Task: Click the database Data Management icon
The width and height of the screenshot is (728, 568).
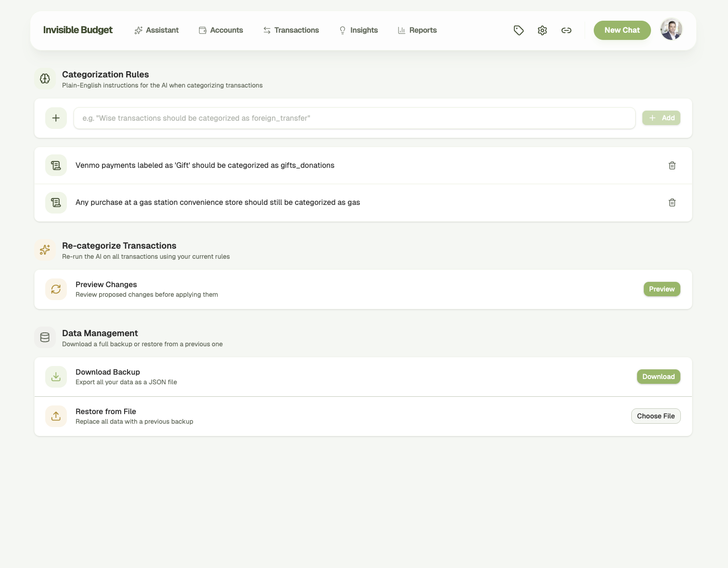Action: [45, 337]
